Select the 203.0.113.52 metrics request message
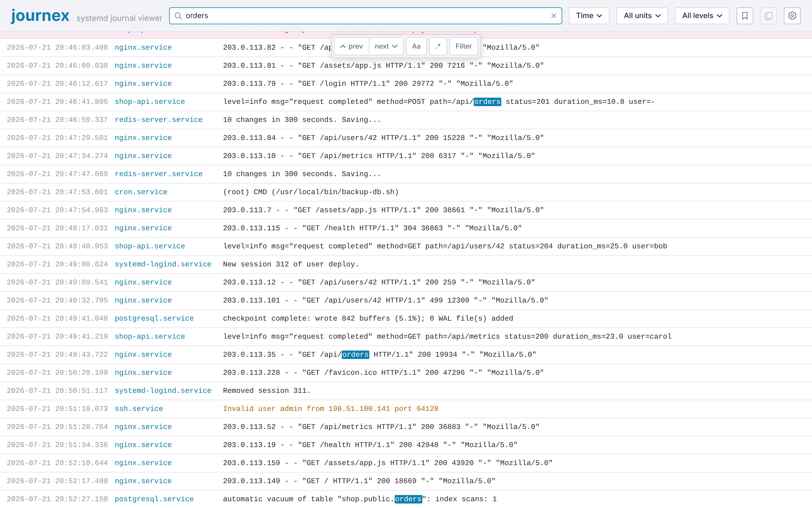The image size is (812, 508). point(381,427)
